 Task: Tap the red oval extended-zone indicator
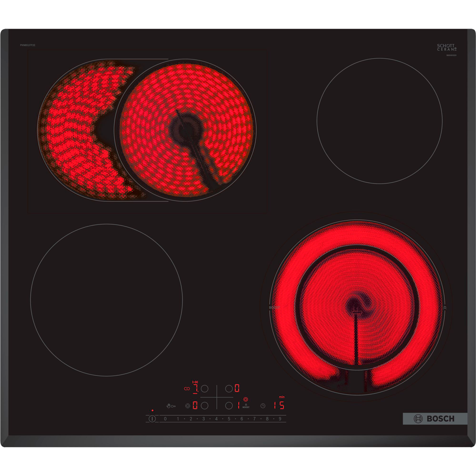[x=187, y=389]
